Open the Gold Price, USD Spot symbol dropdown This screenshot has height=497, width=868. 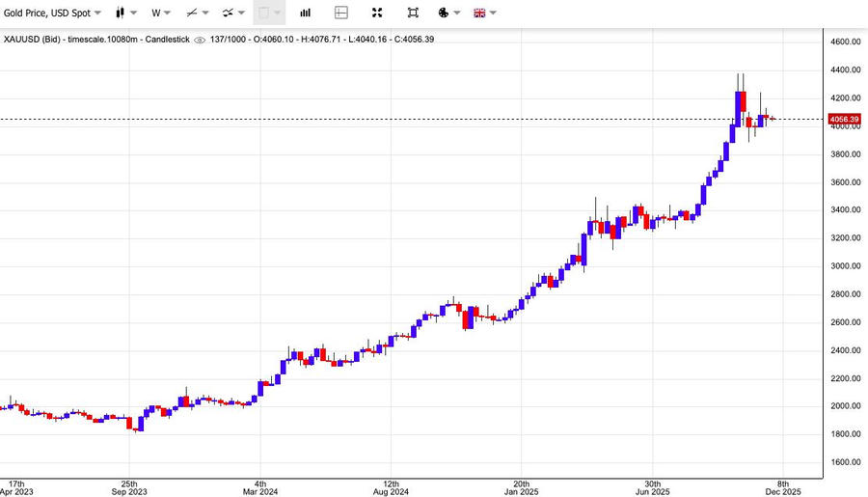click(x=50, y=13)
